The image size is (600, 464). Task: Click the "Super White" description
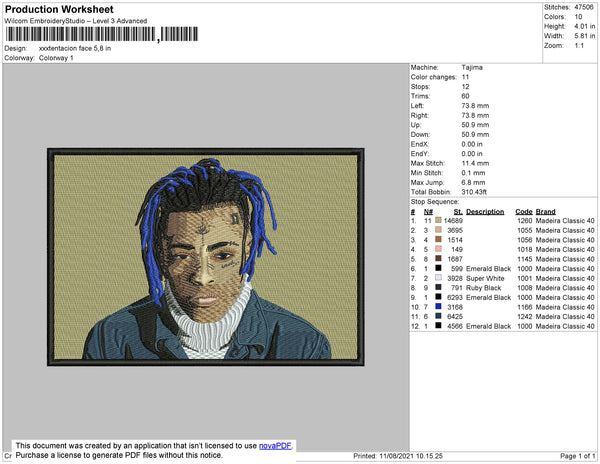point(485,278)
